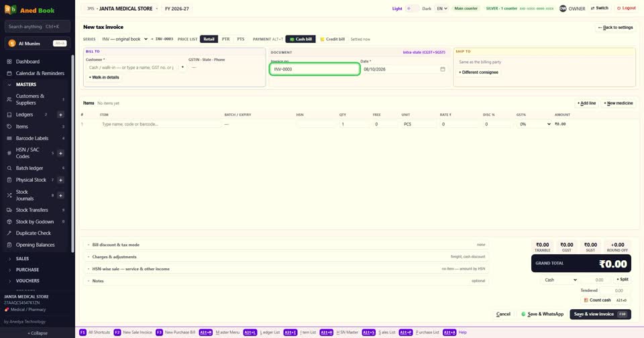The width and height of the screenshot is (644, 338).
Task: Expand the PURCHASE menu group
Action: (27, 270)
